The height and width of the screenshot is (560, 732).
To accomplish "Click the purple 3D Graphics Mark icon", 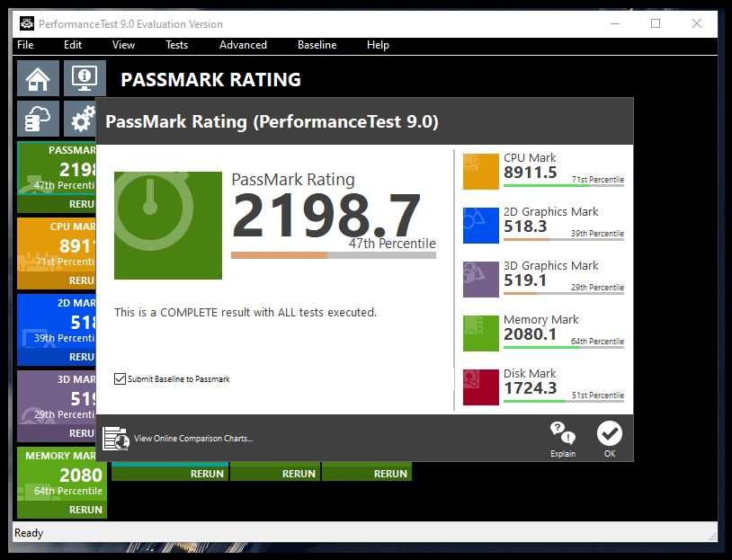I will [481, 280].
